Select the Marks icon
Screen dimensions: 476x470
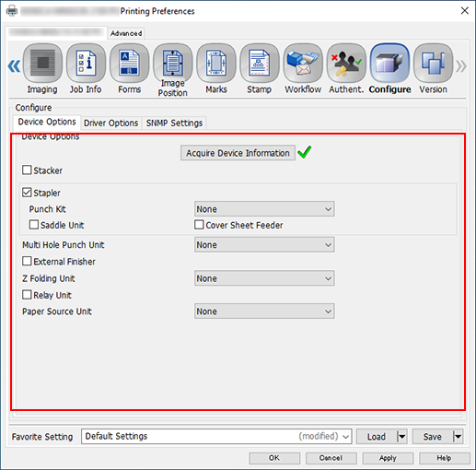(x=216, y=63)
